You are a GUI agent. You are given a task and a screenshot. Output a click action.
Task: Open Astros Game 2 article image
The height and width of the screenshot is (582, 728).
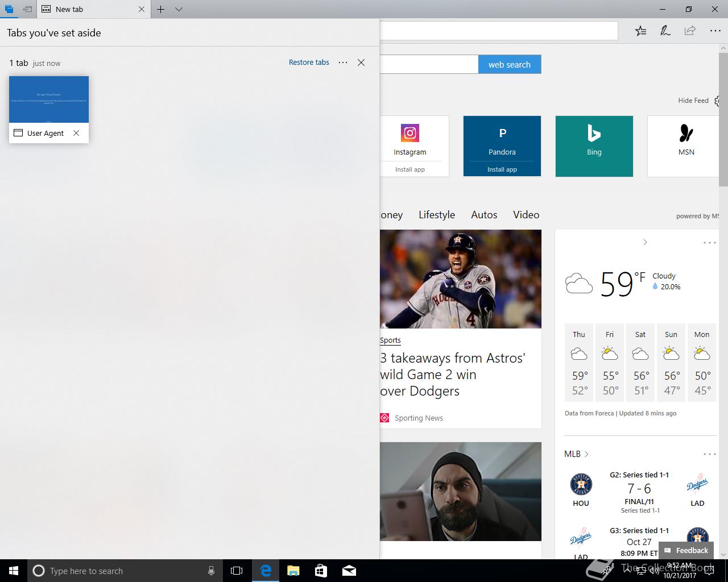pos(461,279)
